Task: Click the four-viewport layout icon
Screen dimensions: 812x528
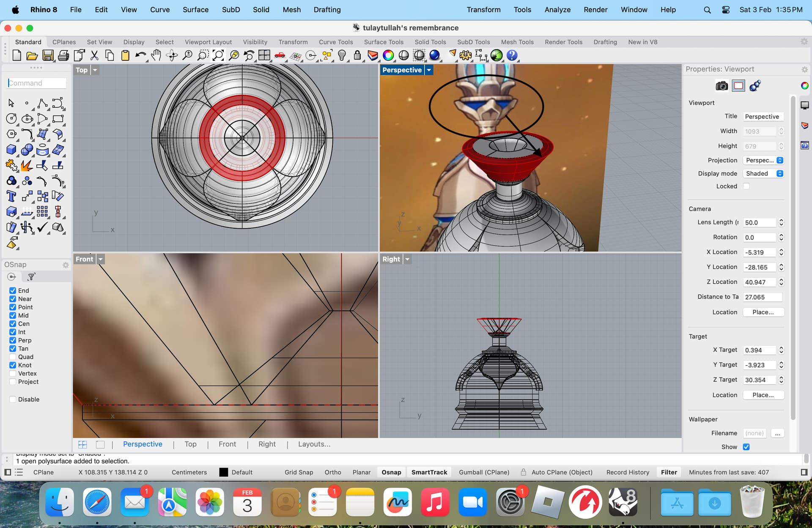Action: 264,55
